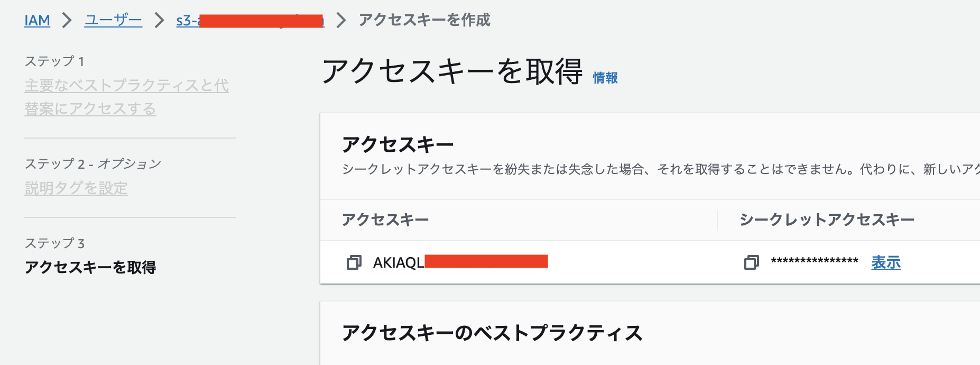Open ステップ 1 best practices step

point(127,98)
